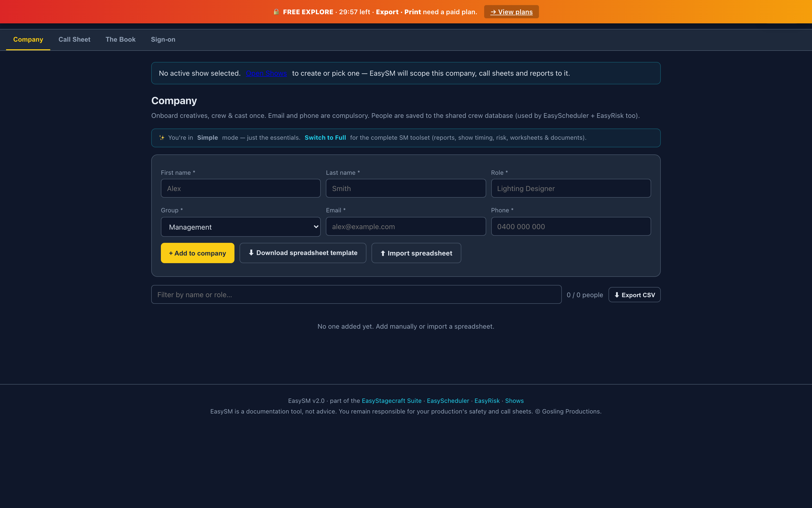Viewport: 812px width, 508px height.
Task: Open the Company tab
Action: click(x=28, y=39)
